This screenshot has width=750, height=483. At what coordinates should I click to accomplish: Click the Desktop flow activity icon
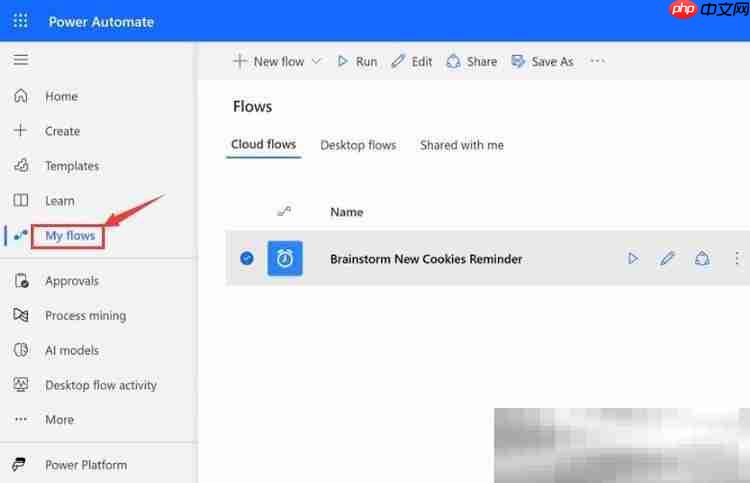pos(21,384)
